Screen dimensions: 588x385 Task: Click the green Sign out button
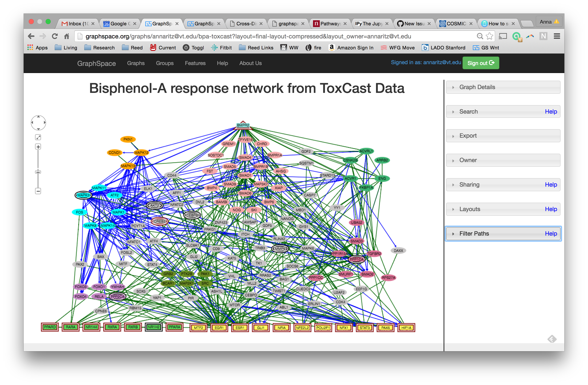[480, 63]
